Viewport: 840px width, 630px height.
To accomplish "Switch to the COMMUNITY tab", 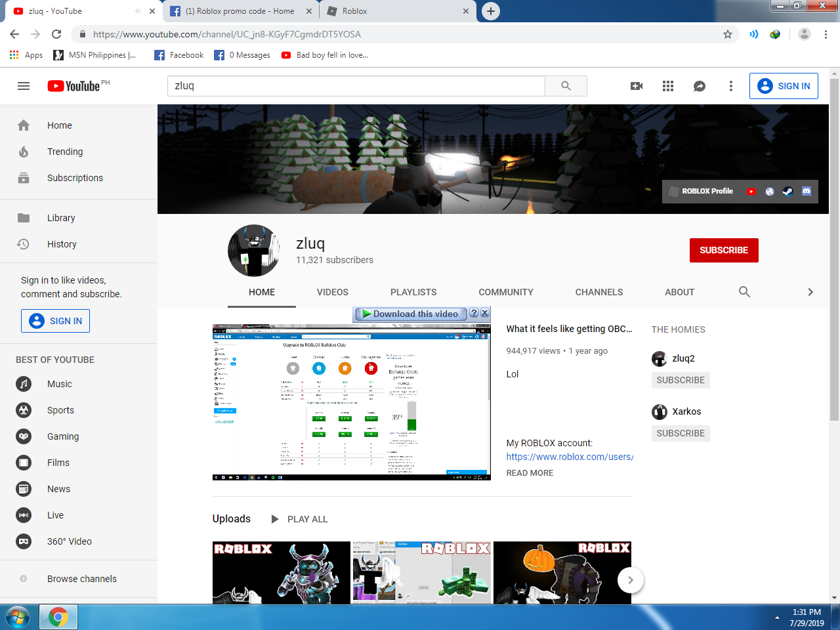I will pos(506,292).
